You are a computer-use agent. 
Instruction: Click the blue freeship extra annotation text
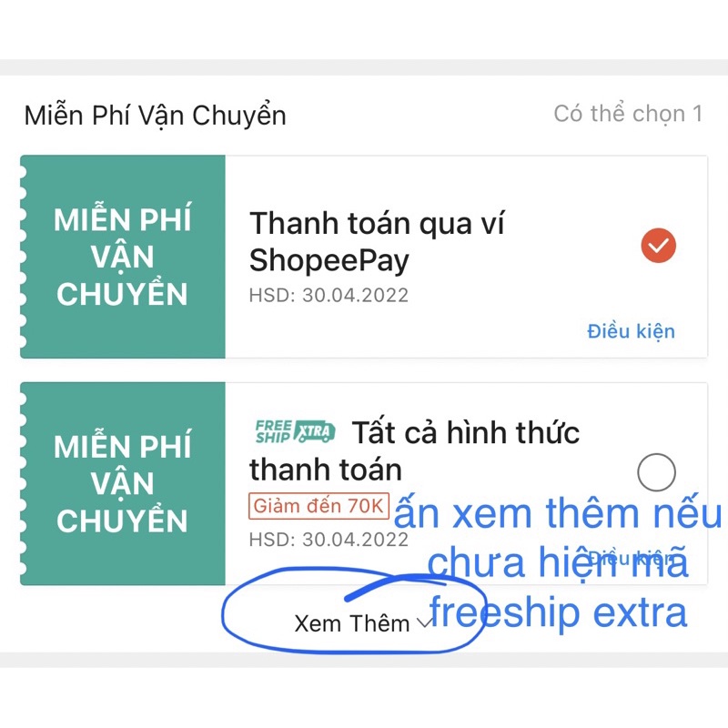(557, 612)
